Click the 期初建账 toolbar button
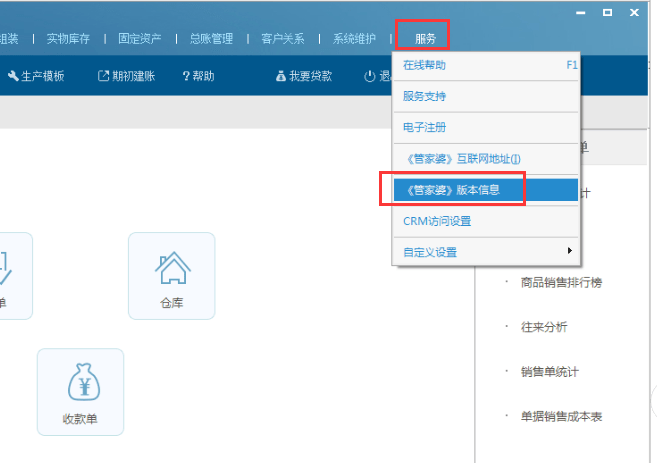This screenshot has height=463, width=657. coord(126,76)
